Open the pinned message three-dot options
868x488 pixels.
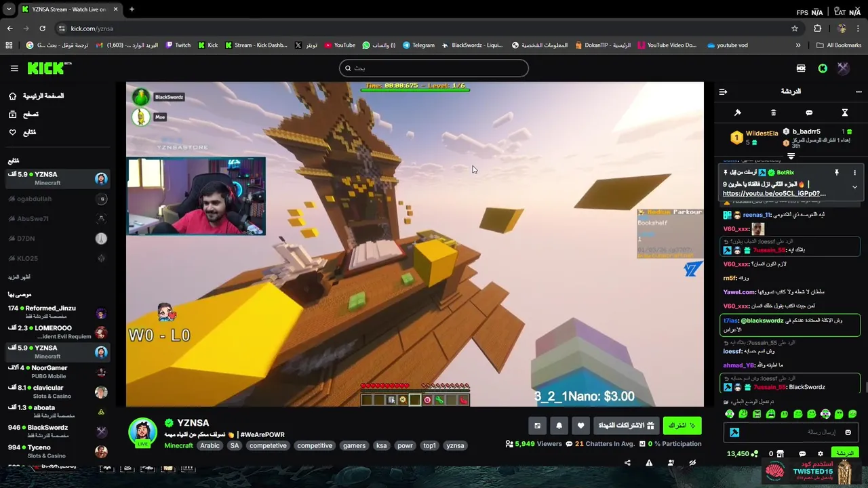854,173
